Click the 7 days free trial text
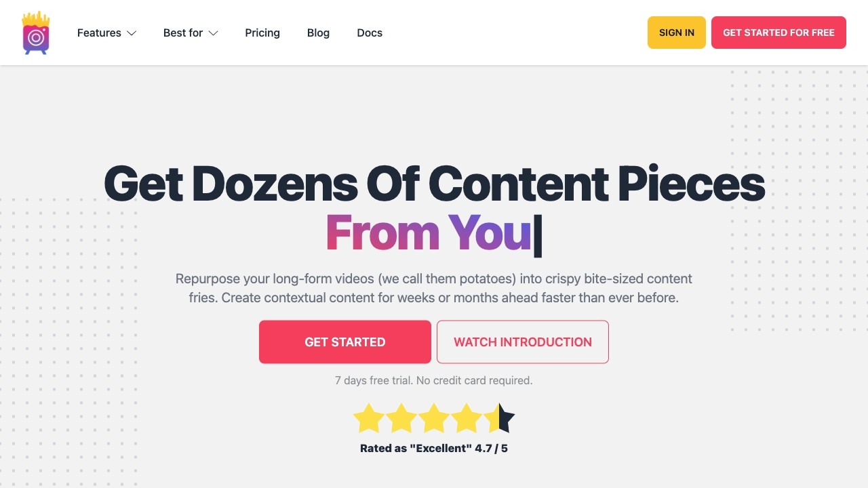The image size is (868, 488). [x=434, y=380]
